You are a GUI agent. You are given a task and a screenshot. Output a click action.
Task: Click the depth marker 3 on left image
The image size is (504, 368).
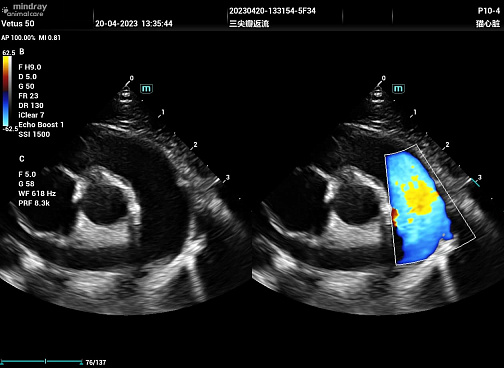(x=228, y=177)
